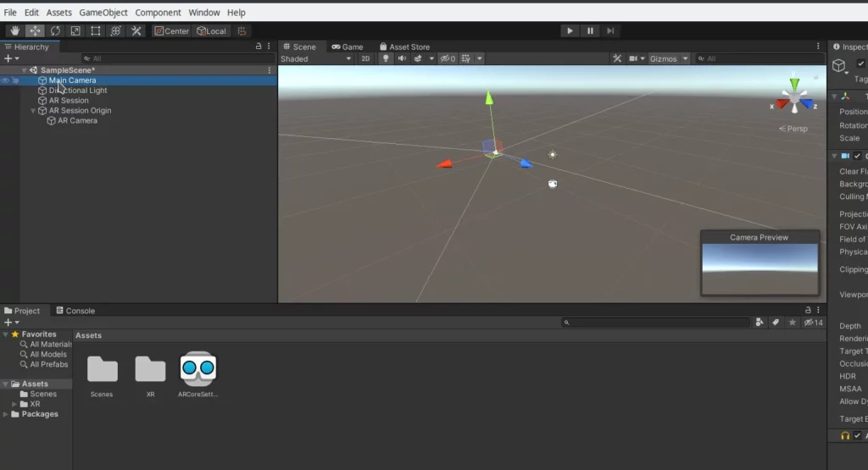Select AR Camera in the Hierarchy

[77, 120]
